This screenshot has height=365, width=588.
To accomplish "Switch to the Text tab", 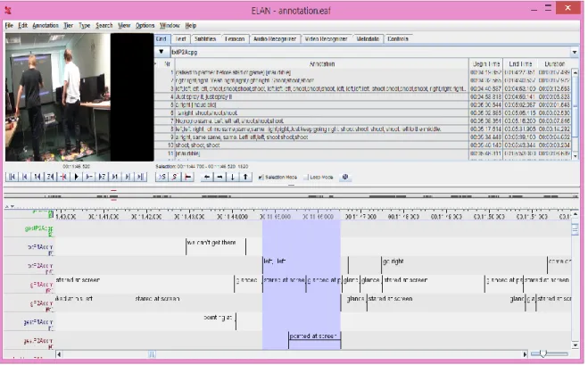I will (181, 39).
